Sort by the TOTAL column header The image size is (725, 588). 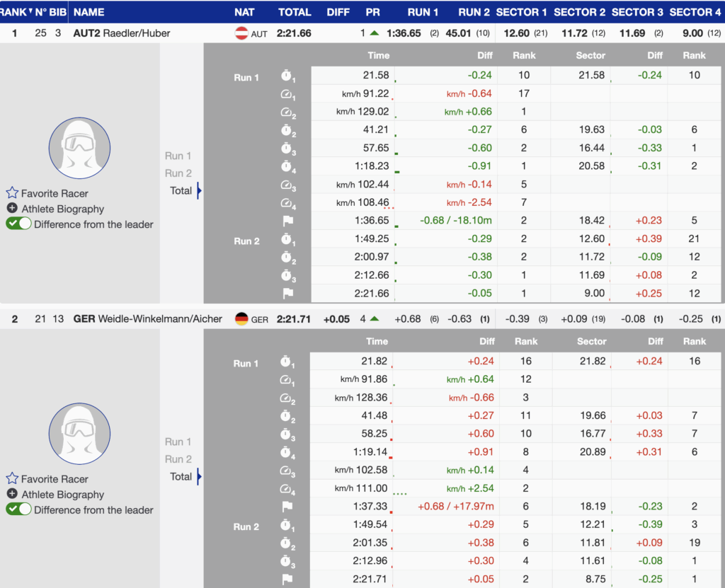click(295, 12)
